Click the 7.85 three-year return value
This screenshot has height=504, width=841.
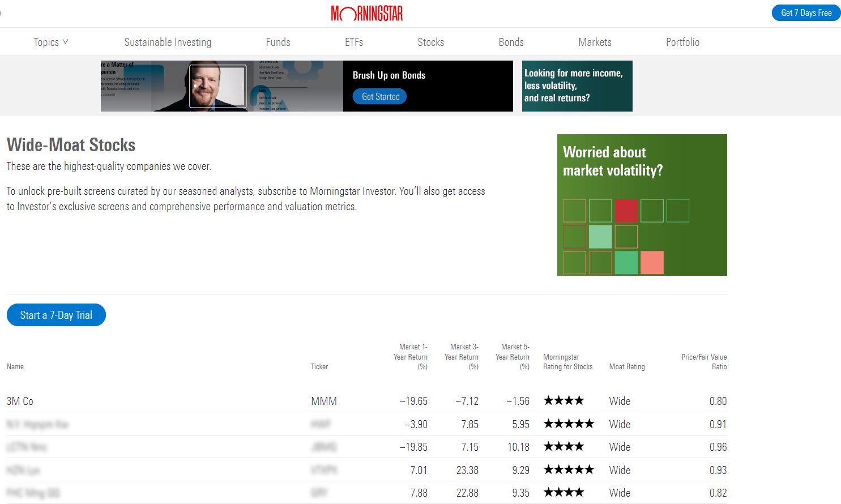pyautogui.click(x=469, y=424)
